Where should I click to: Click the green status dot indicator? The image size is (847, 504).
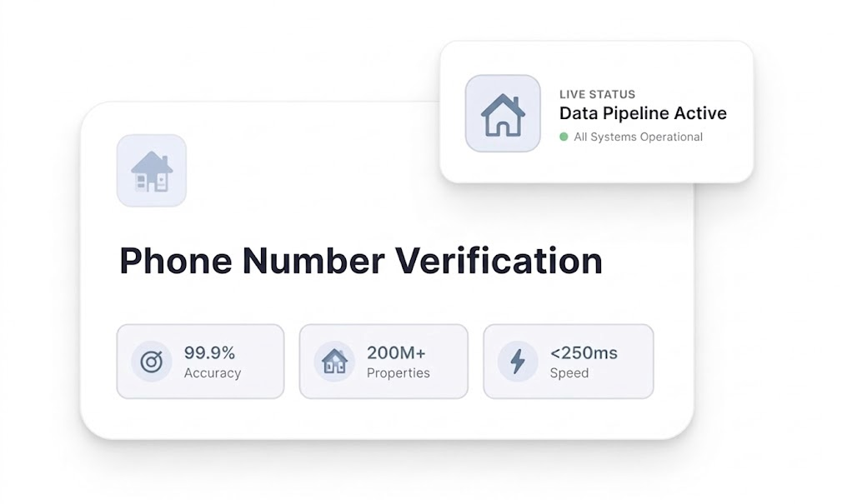pos(564,137)
